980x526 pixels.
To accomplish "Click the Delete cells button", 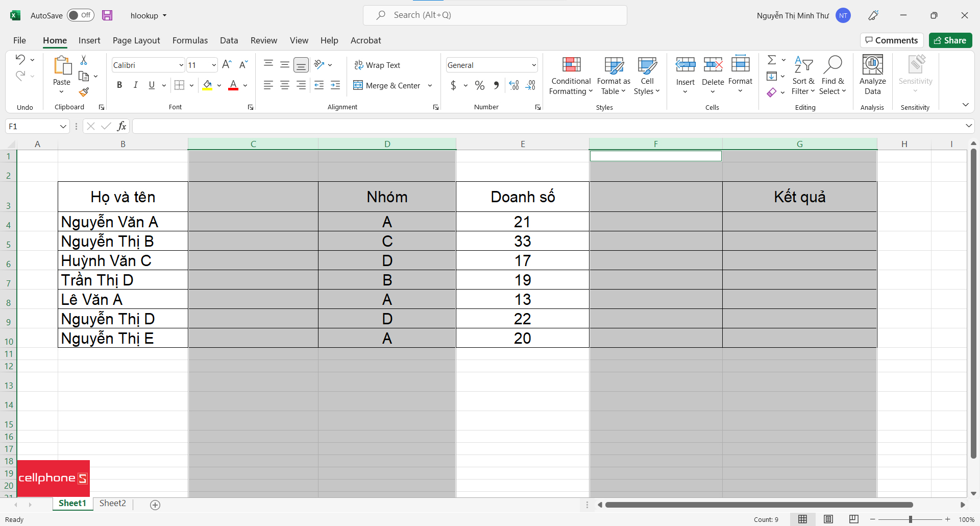I will tap(713, 75).
